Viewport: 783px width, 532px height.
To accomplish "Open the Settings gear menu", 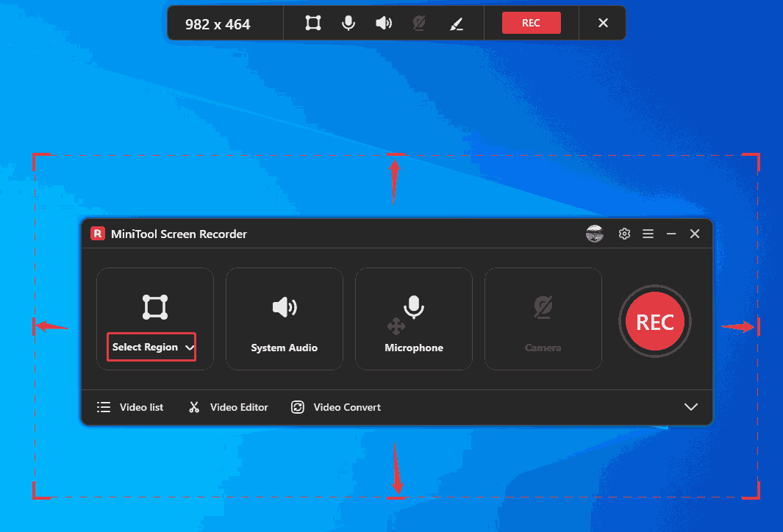I will (624, 234).
